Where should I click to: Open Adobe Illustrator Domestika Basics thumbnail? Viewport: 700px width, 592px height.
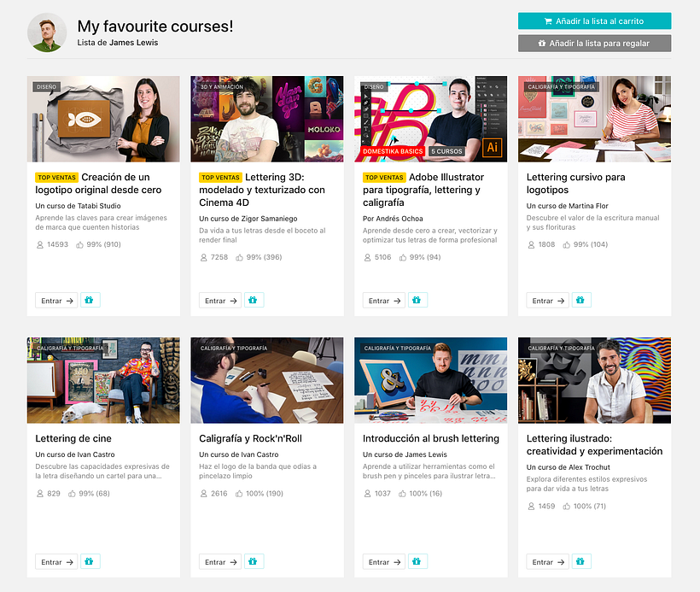pyautogui.click(x=430, y=119)
